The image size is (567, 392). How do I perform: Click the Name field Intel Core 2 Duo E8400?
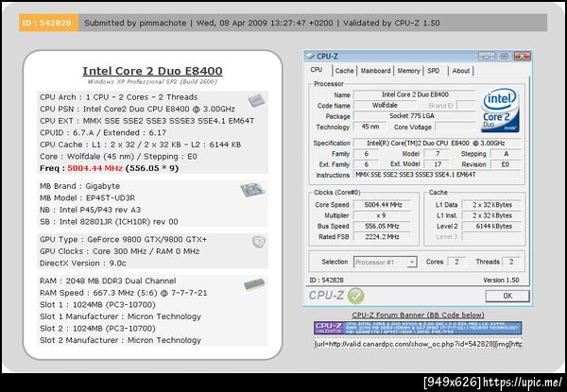click(415, 94)
